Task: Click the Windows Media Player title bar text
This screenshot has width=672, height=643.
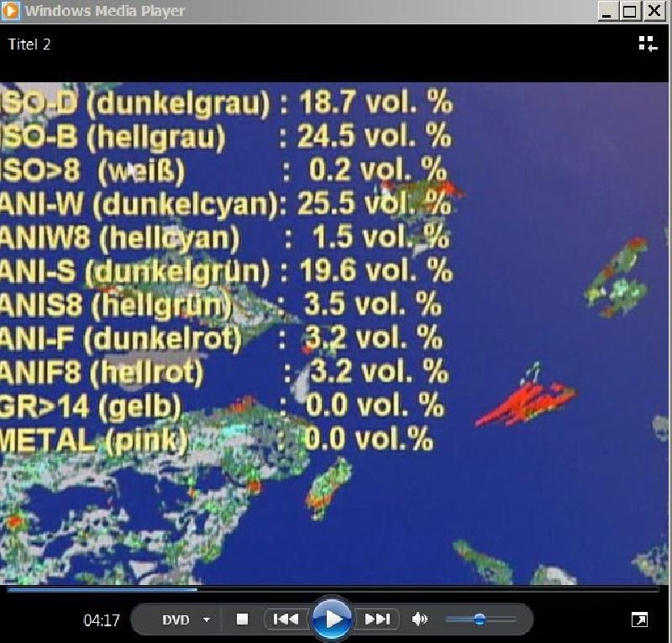Action: [x=105, y=11]
